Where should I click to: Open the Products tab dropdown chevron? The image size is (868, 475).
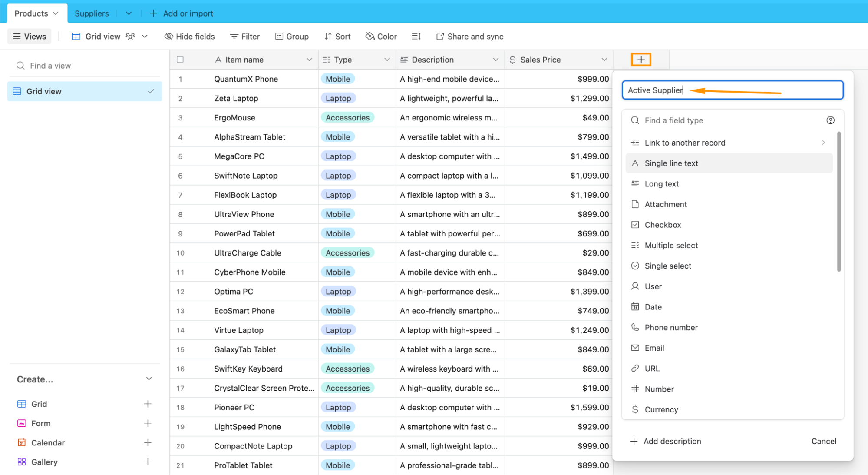tap(56, 13)
